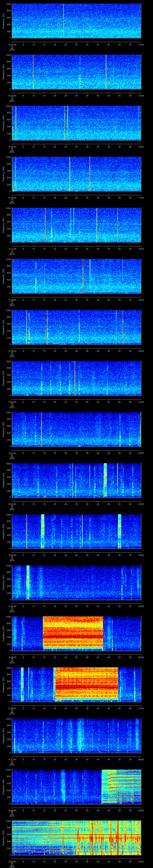Click the cyan burst near 14 seconds in 5:23:00 panel

pos(43,531)
